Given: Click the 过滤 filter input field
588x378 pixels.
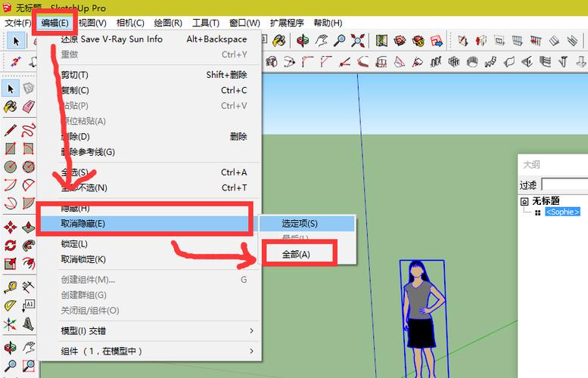Looking at the screenshot, I should tap(565, 184).
